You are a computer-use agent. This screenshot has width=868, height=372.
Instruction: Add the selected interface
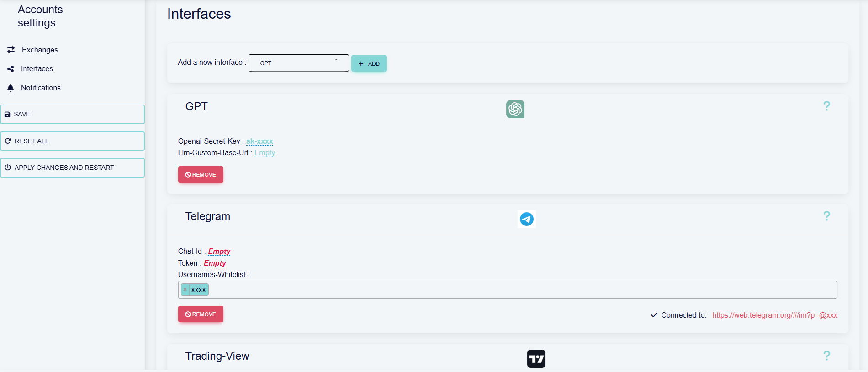pos(369,63)
